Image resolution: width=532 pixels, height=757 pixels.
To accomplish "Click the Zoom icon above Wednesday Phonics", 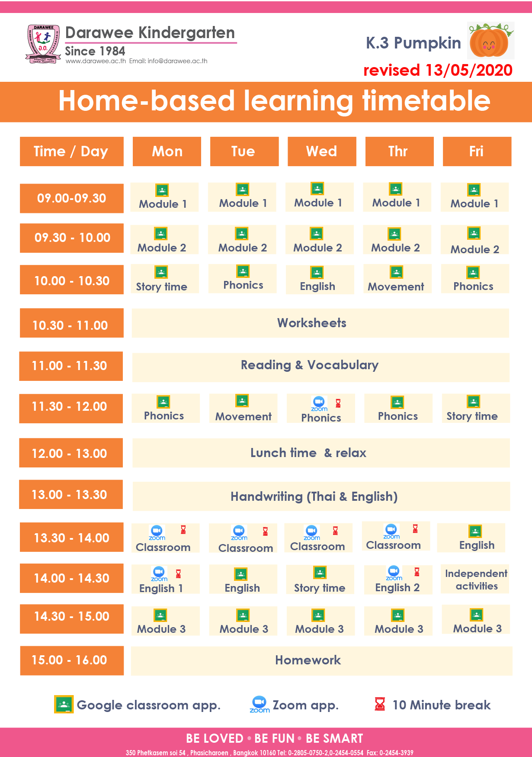I will [x=319, y=403].
